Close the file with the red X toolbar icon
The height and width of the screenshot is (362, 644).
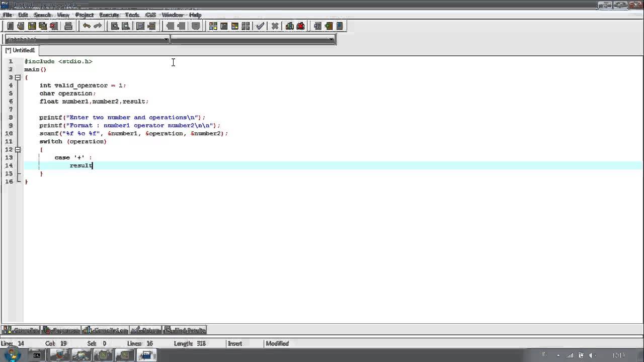pyautogui.click(x=54, y=26)
